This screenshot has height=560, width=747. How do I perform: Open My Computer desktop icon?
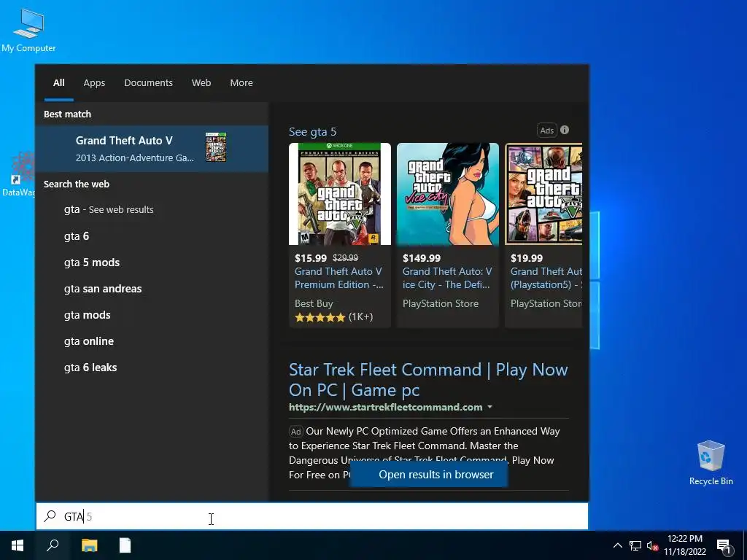(28, 29)
